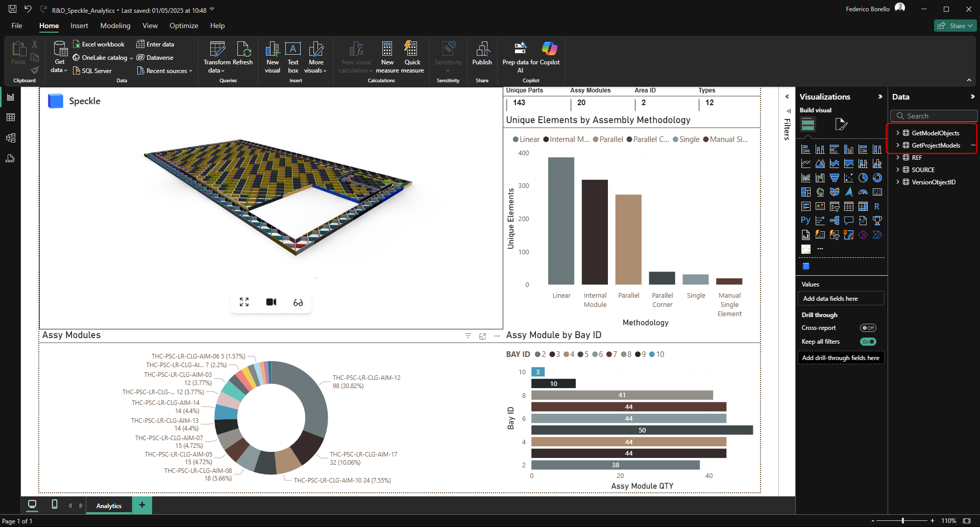
Task: Open the Format visual tab
Action: click(x=841, y=124)
